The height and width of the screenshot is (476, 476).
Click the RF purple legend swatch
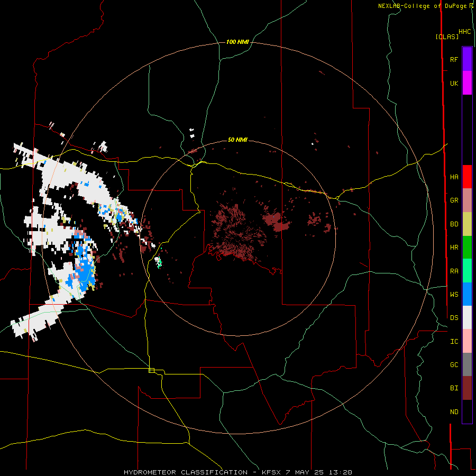pyautogui.click(x=467, y=59)
